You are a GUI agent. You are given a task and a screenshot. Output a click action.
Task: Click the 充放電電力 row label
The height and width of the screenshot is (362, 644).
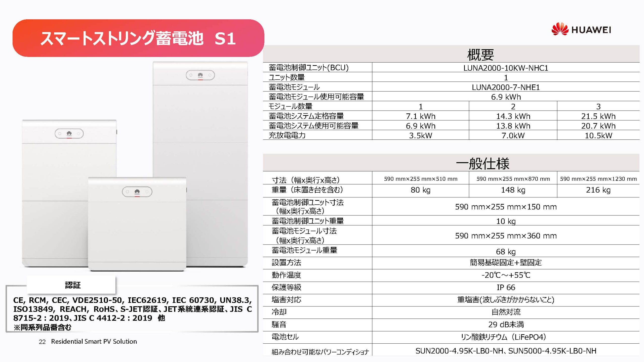tap(287, 135)
